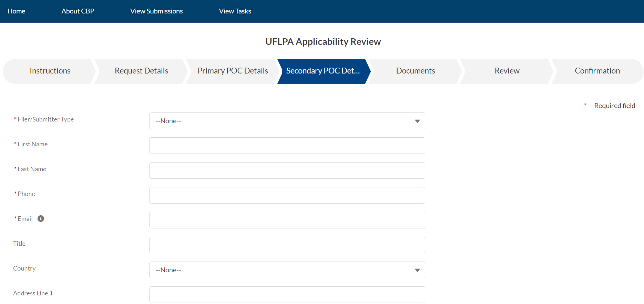Open the About CBP menu item
644x304 pixels.
(78, 11)
